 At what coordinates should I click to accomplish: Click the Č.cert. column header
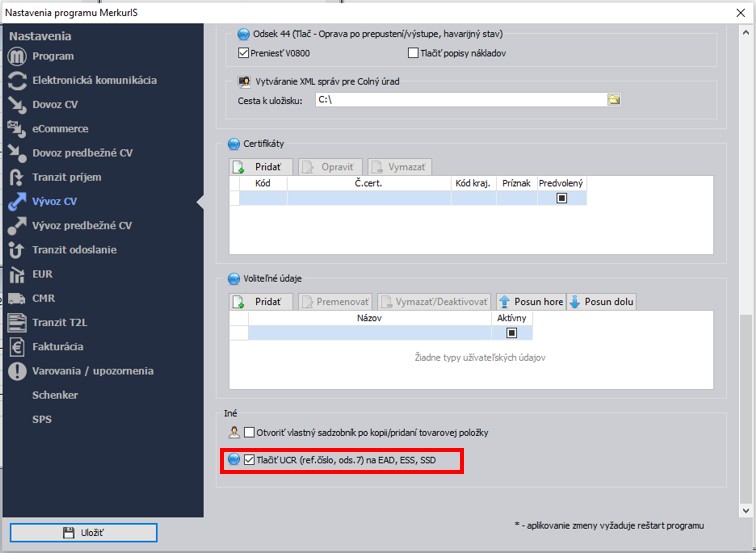pyautogui.click(x=369, y=183)
